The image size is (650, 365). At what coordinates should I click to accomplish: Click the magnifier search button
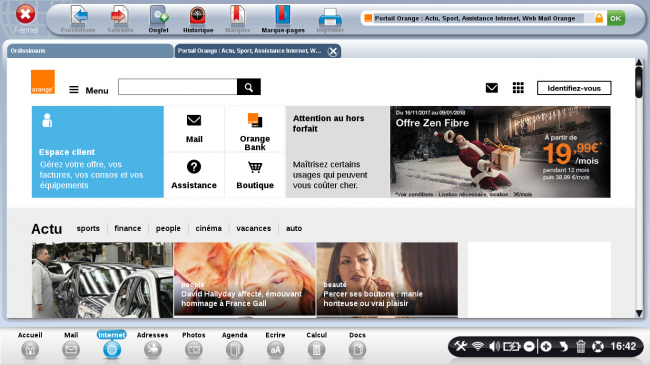coord(249,87)
